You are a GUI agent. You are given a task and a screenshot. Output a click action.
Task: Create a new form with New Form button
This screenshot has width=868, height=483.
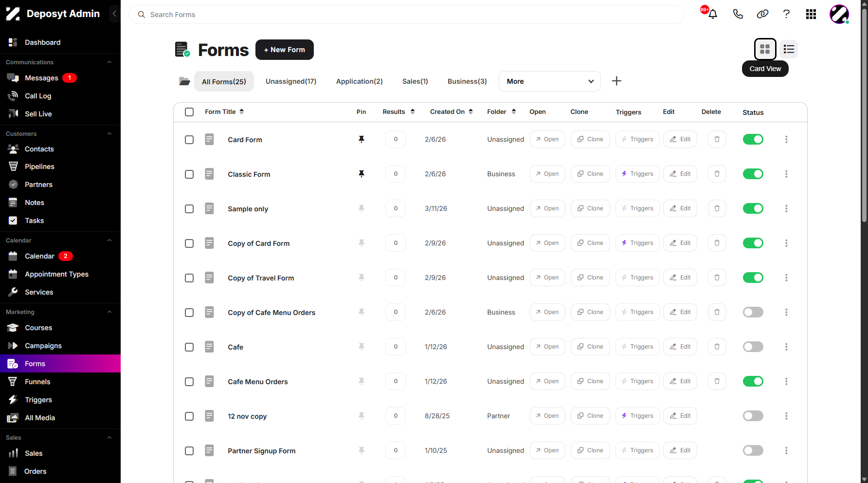coord(284,50)
